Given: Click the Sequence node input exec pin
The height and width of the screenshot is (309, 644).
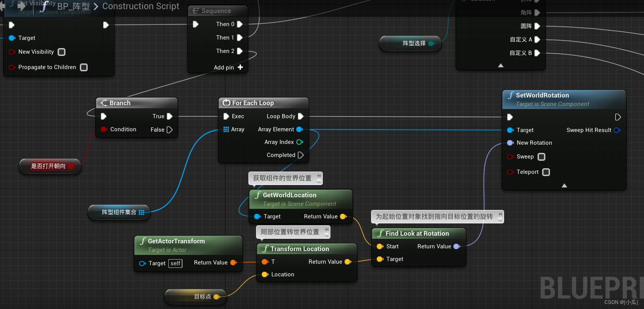Looking at the screenshot, I should 195,24.
